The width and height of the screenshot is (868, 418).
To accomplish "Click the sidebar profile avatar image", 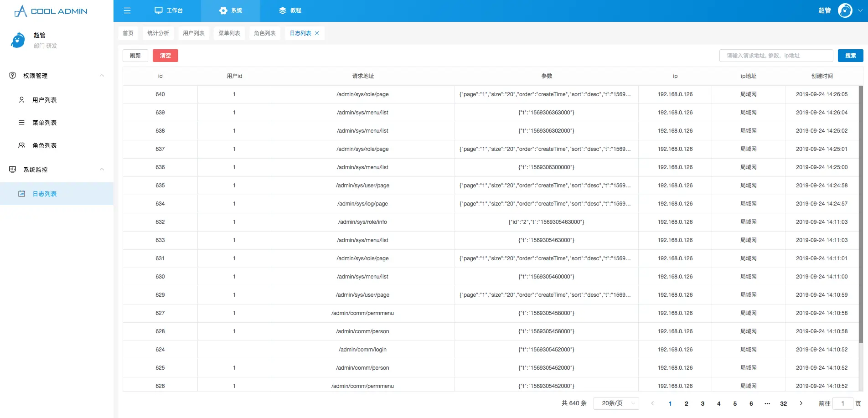I will [x=18, y=40].
